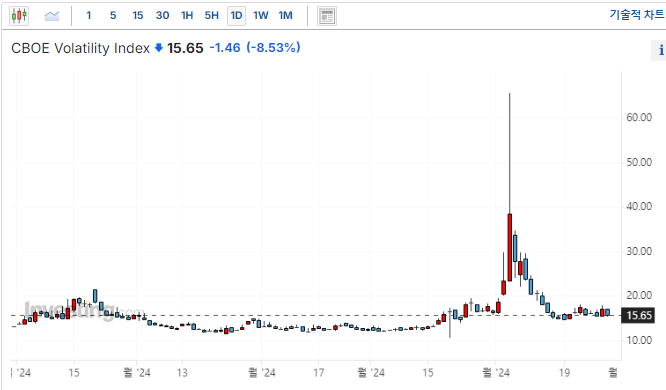Choose the 30 minute interval

pyautogui.click(x=162, y=16)
